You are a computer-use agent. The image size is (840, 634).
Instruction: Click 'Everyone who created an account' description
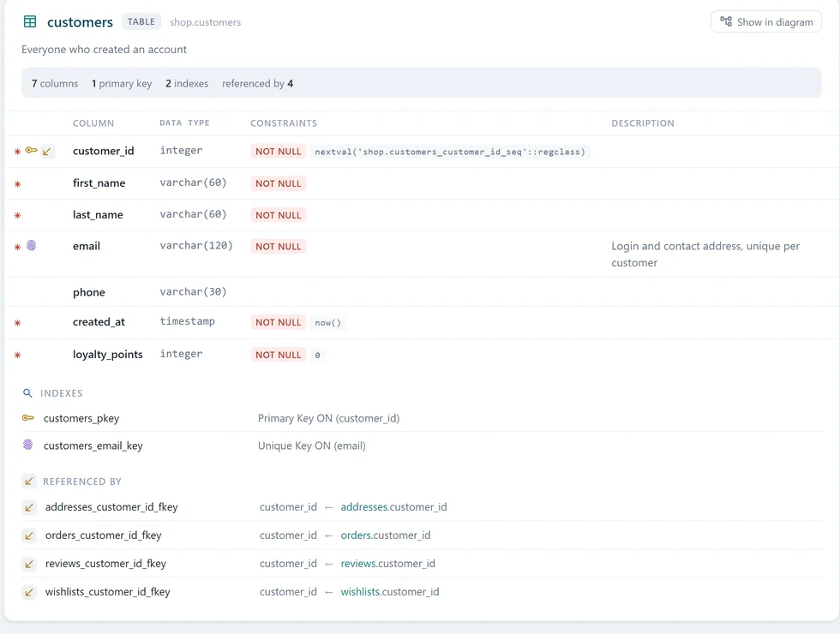click(x=104, y=50)
